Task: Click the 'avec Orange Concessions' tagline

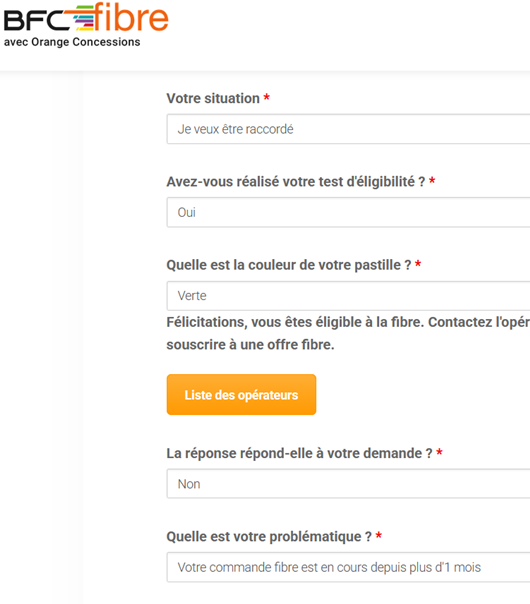Action: pos(72,42)
